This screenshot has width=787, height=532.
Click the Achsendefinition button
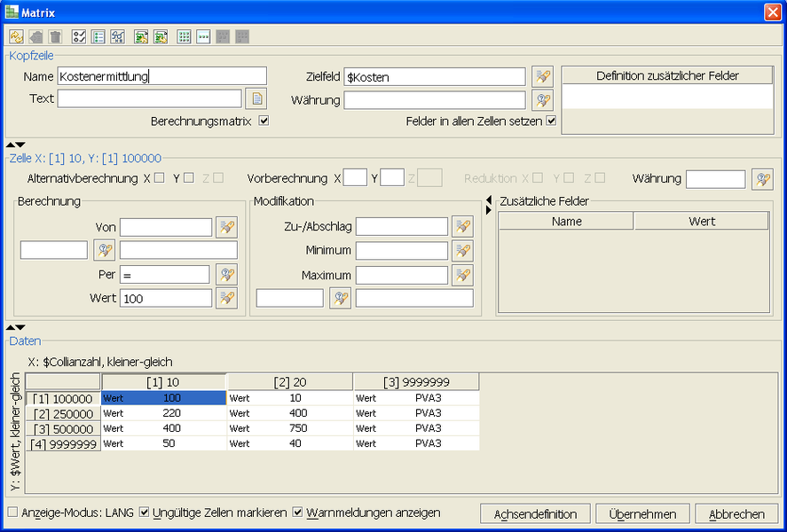[x=535, y=514]
